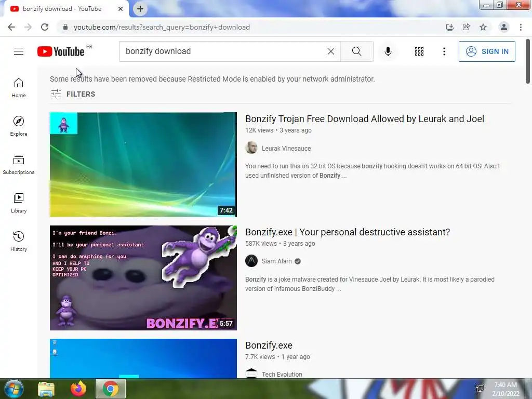Open the Bonzify.exe destructive assistant thumbnail

coord(143,278)
